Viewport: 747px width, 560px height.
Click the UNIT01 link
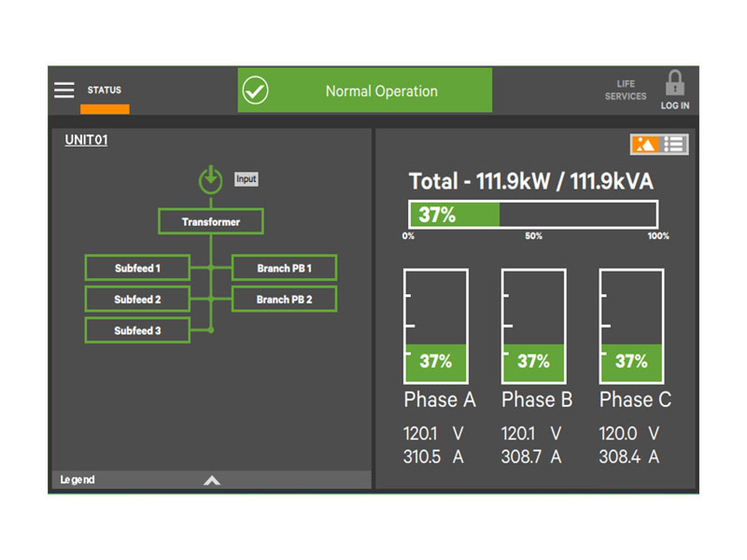(x=86, y=140)
